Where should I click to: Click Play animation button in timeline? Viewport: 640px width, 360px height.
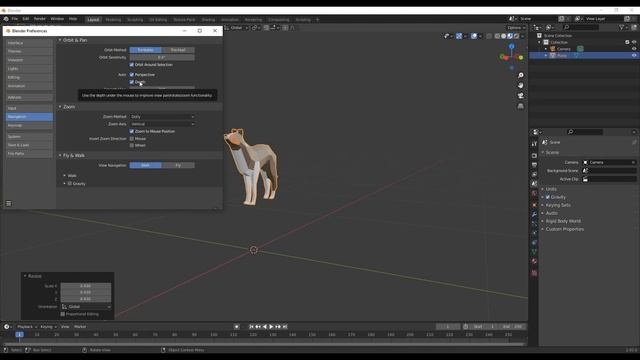pos(271,327)
